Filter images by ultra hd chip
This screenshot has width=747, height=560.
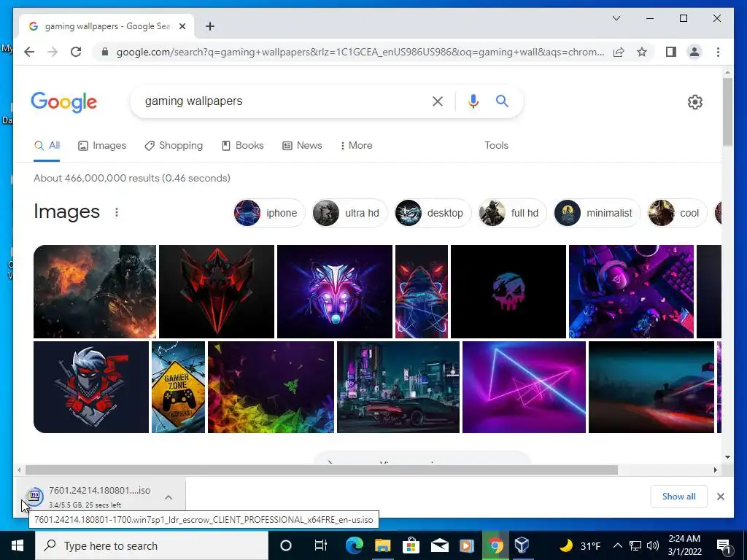[x=349, y=213]
